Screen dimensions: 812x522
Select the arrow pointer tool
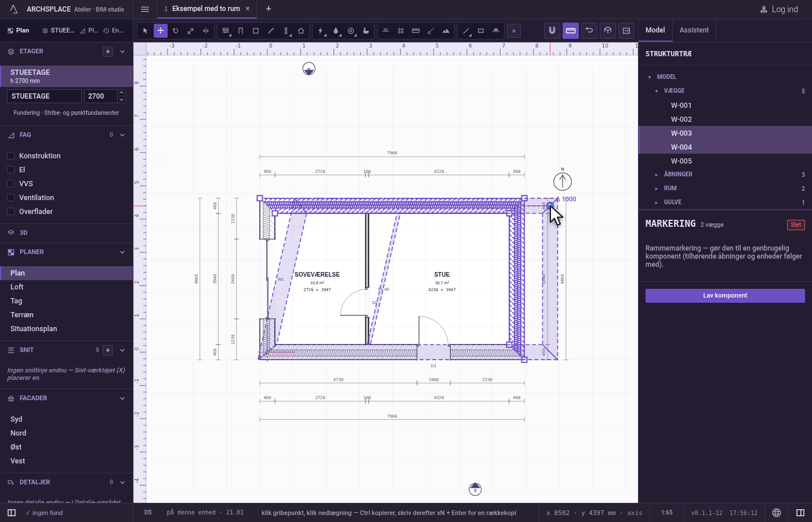coord(146,31)
